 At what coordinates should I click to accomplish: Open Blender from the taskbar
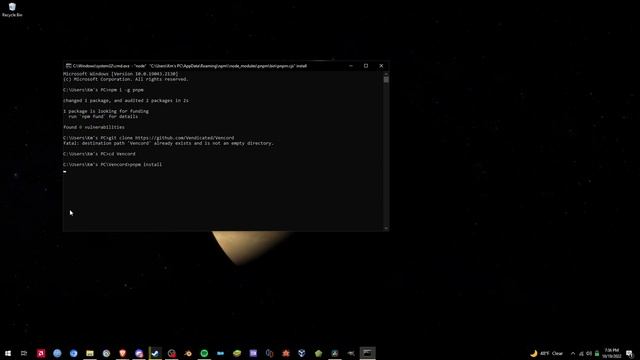(x=188, y=353)
